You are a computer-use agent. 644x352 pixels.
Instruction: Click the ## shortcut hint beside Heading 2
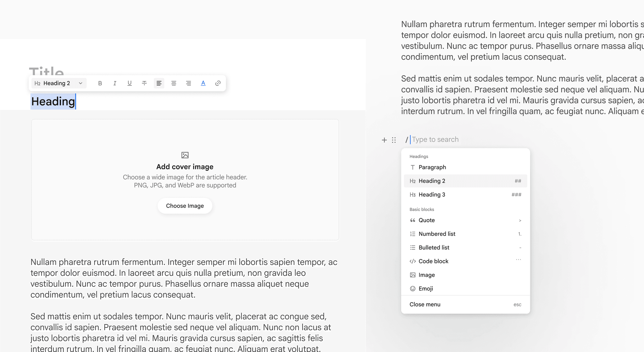pos(518,181)
